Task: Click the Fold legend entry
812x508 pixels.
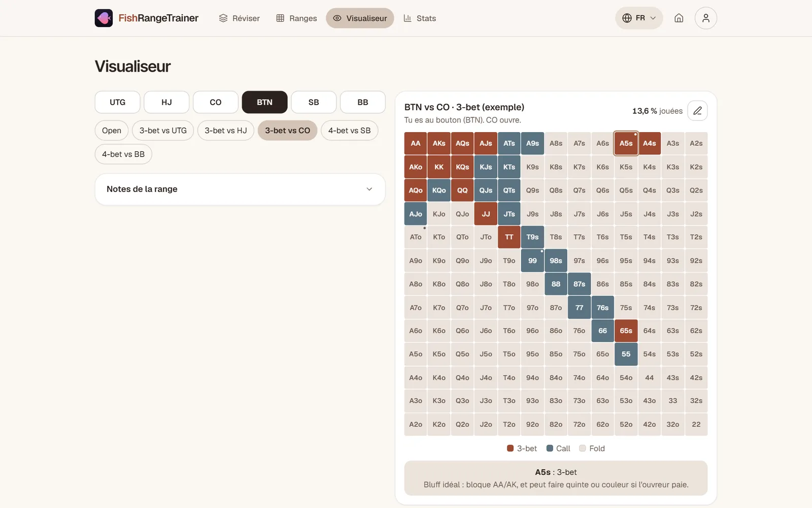Action: (592, 449)
